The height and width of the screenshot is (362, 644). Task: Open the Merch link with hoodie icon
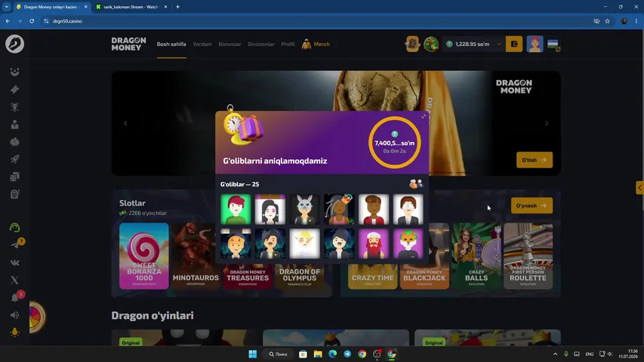click(x=316, y=44)
